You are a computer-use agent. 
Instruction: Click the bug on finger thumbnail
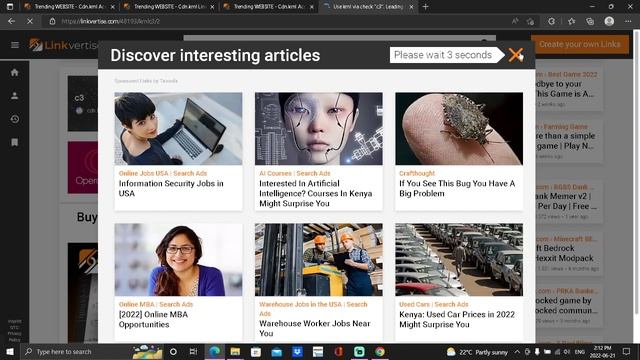pyautogui.click(x=459, y=129)
